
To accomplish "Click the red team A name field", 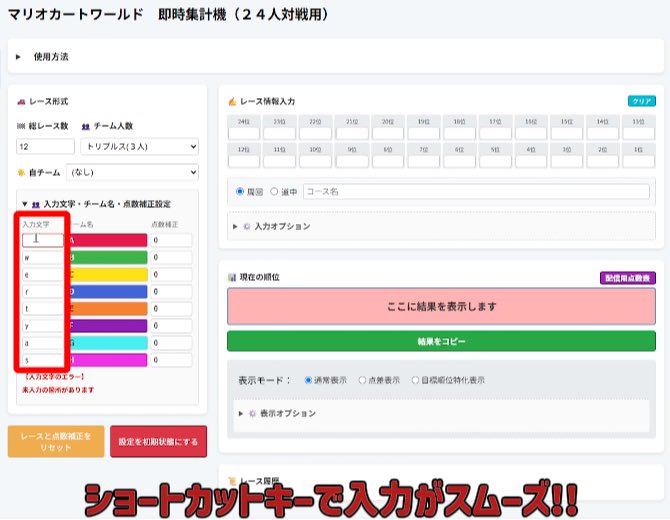I will click(x=108, y=240).
